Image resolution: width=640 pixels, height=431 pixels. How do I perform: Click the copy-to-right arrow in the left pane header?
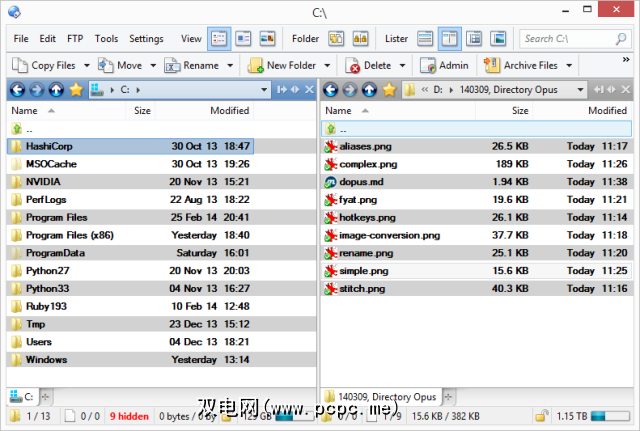pyautogui.click(x=282, y=89)
